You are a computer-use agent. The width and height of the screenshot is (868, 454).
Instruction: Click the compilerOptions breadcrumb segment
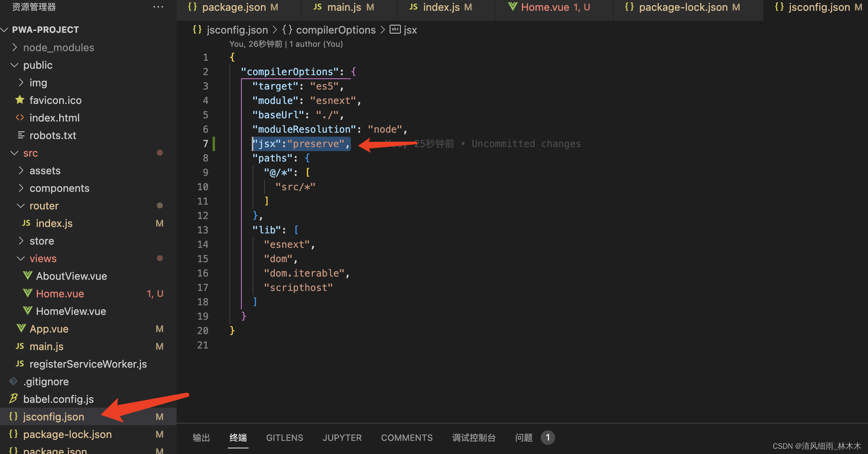336,30
